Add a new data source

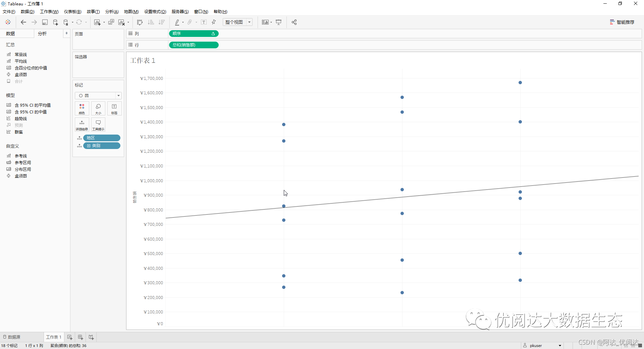pos(56,22)
